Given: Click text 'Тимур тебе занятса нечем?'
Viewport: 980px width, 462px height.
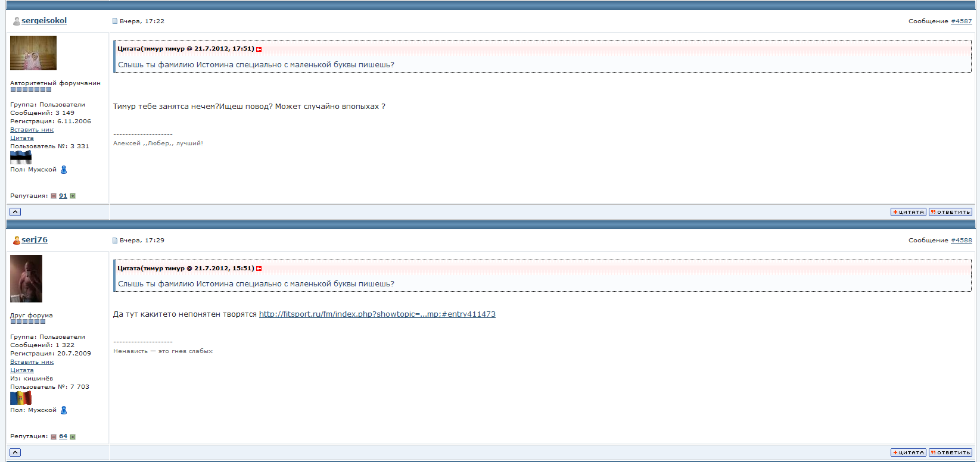Looking at the screenshot, I should coord(166,107).
